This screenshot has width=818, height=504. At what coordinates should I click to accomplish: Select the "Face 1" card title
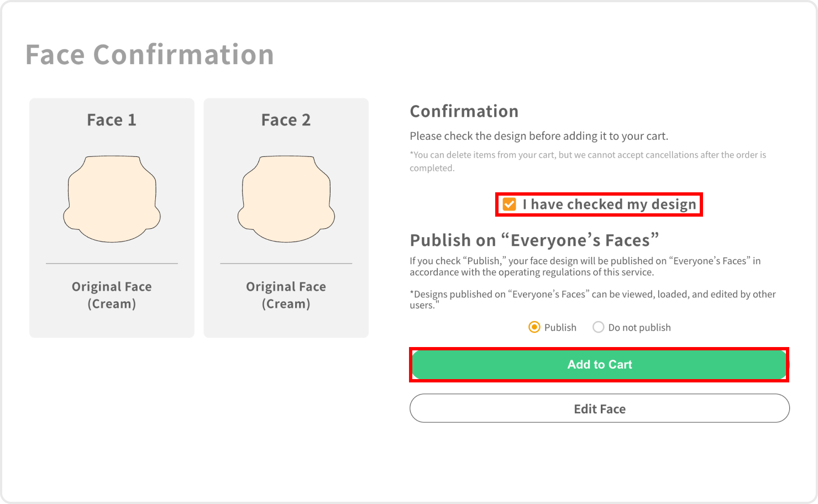[x=112, y=120]
